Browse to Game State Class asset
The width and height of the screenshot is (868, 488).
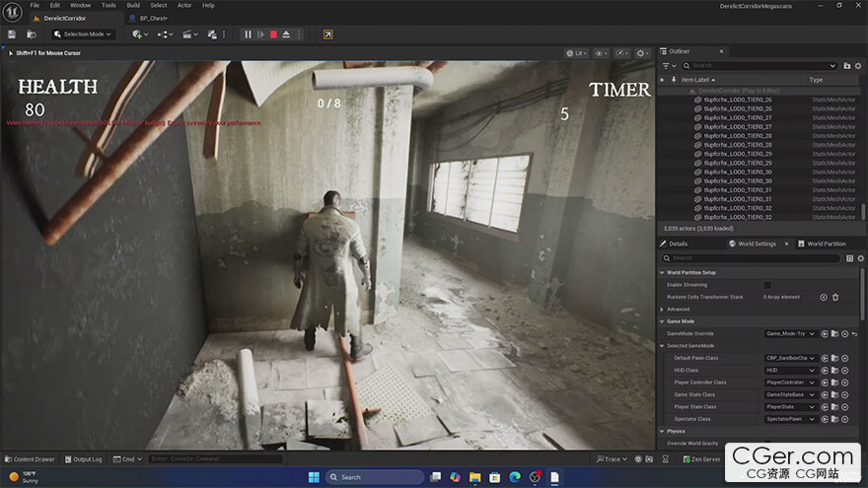tap(834, 394)
